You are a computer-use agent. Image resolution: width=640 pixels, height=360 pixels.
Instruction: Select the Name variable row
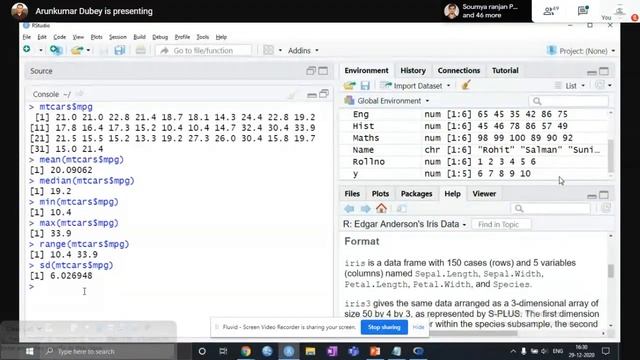[x=473, y=150]
